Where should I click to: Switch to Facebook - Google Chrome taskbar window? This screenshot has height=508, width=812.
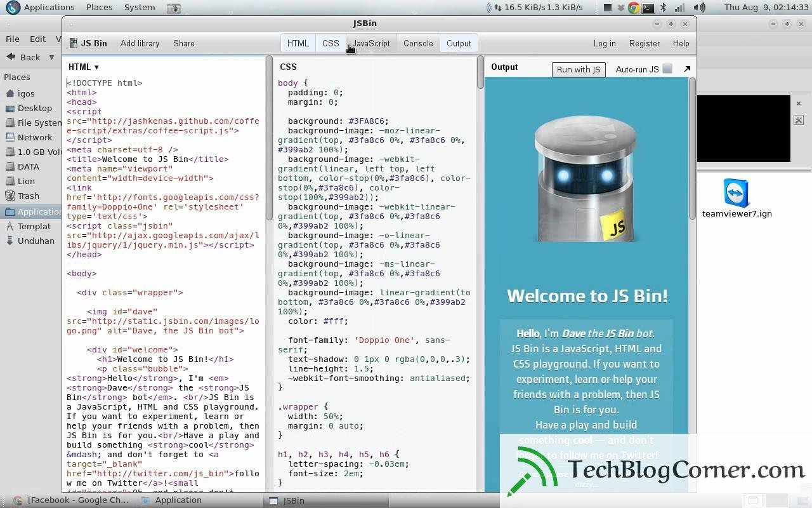[71, 500]
